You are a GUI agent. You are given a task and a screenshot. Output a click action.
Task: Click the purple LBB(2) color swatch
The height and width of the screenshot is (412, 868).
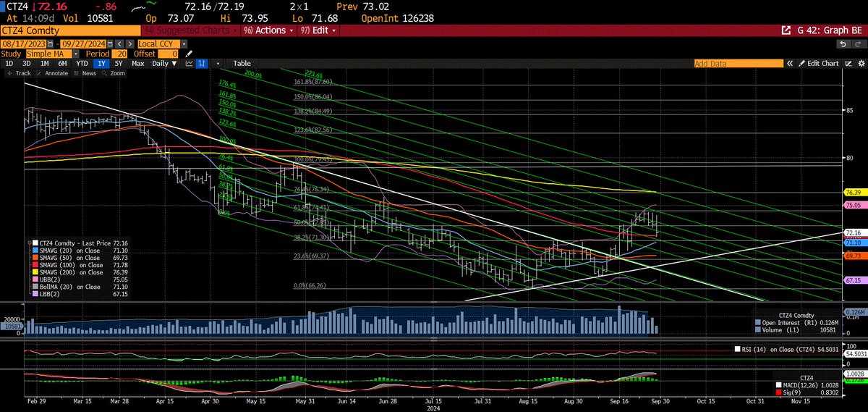pyautogui.click(x=35, y=294)
